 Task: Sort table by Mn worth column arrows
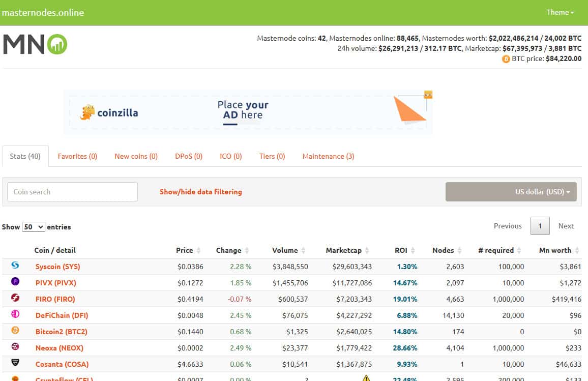(577, 250)
